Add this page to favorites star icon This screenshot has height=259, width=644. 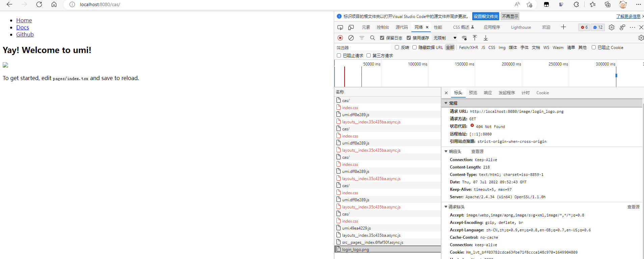(529, 4)
